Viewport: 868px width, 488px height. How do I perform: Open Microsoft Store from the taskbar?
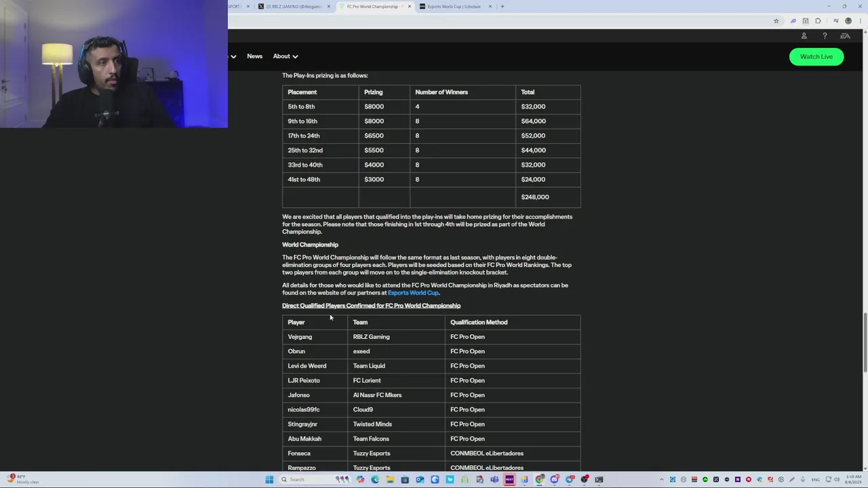tap(405, 480)
